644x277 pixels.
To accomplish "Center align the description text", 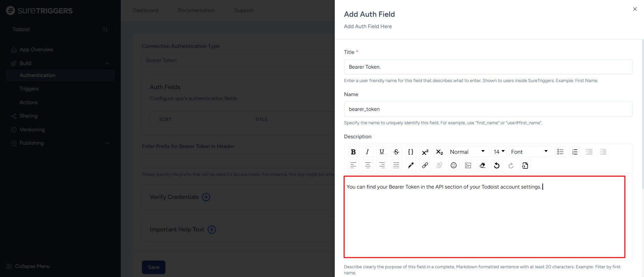I will point(368,165).
